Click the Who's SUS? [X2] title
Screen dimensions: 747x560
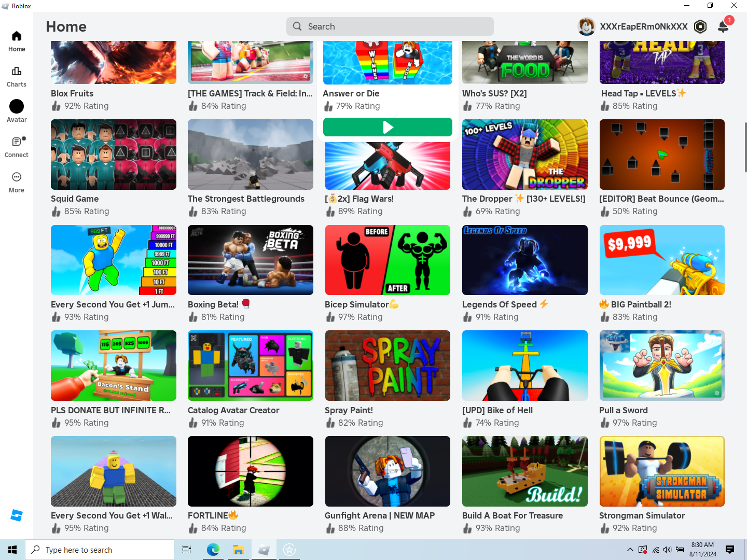point(494,93)
